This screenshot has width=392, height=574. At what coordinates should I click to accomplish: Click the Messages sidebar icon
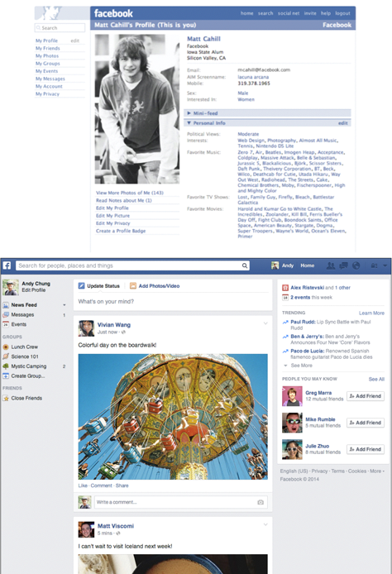tap(6, 315)
